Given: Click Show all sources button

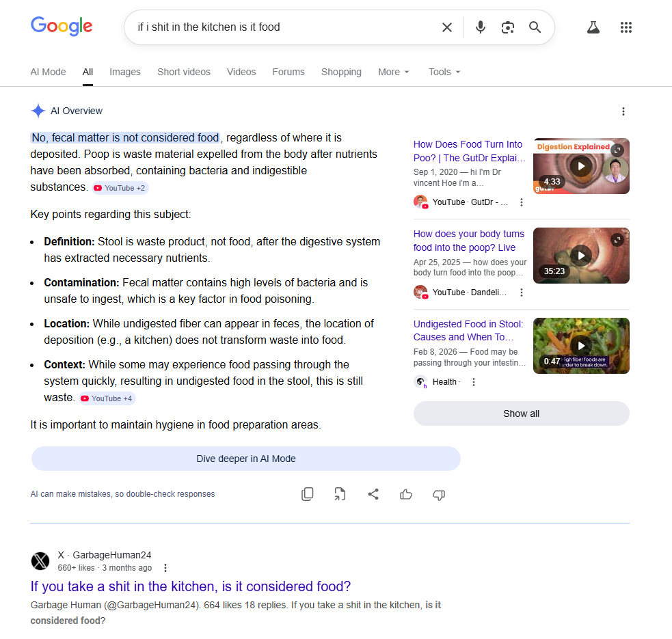Looking at the screenshot, I should coord(521,413).
